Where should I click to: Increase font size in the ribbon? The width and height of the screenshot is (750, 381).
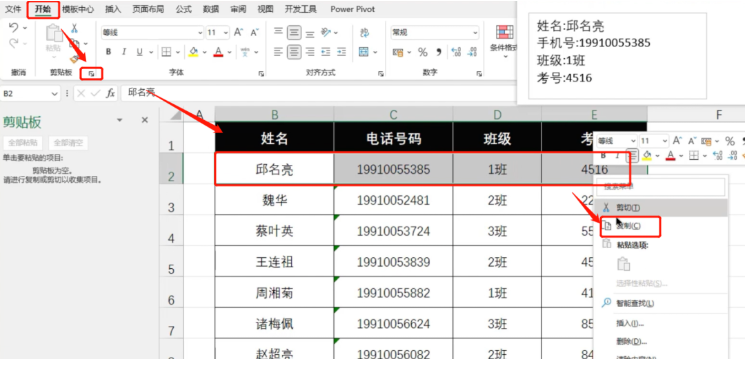(238, 32)
